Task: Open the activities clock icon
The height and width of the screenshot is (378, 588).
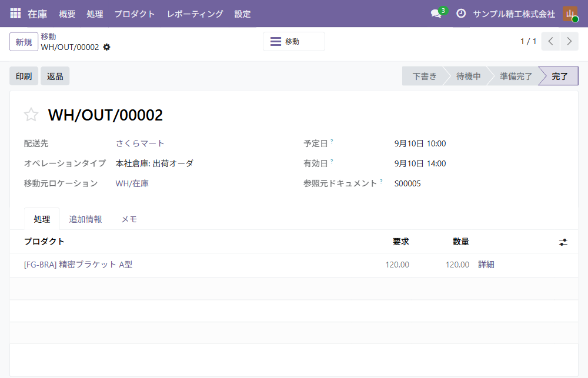Action: [x=461, y=14]
